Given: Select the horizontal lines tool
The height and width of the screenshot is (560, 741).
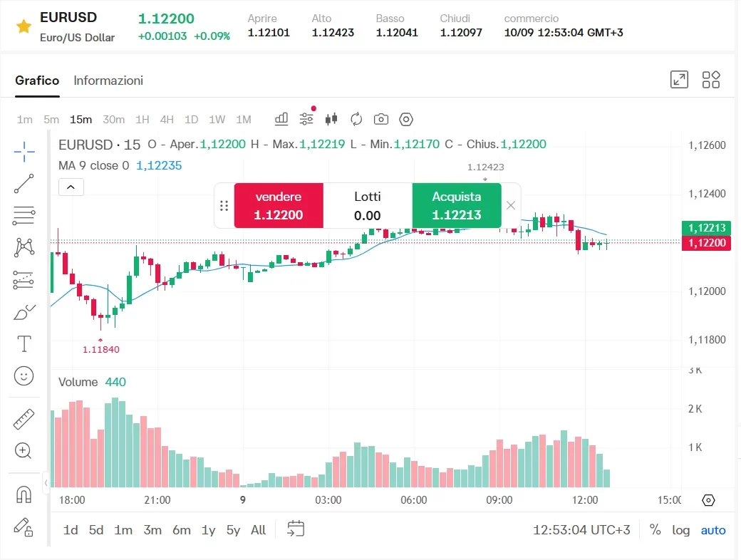Looking at the screenshot, I should pos(24,215).
